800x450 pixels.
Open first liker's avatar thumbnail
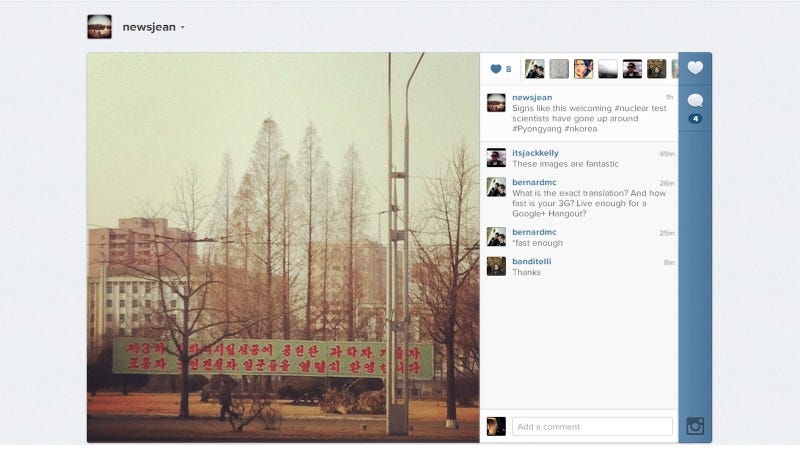tap(534, 69)
